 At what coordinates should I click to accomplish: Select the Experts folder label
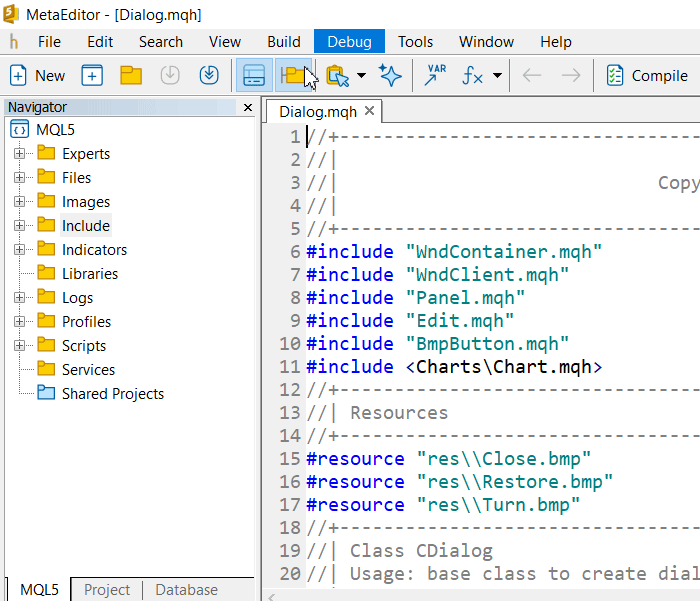pos(86,154)
